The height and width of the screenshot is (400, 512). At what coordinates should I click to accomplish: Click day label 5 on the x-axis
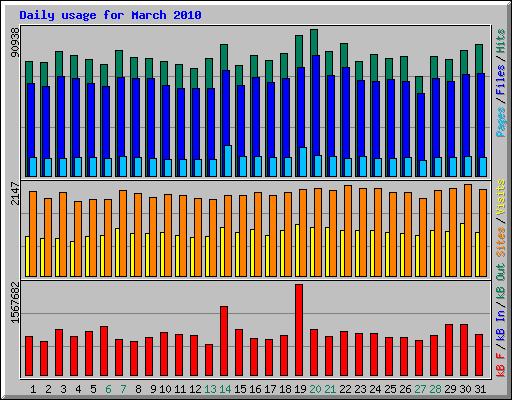93,389
